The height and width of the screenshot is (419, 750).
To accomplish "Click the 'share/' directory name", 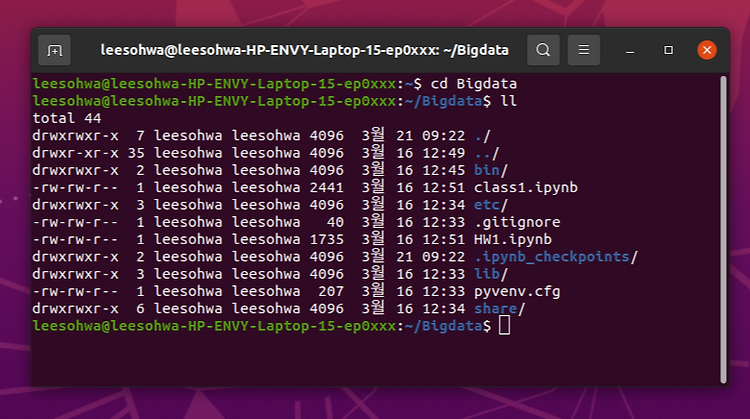I will (500, 309).
